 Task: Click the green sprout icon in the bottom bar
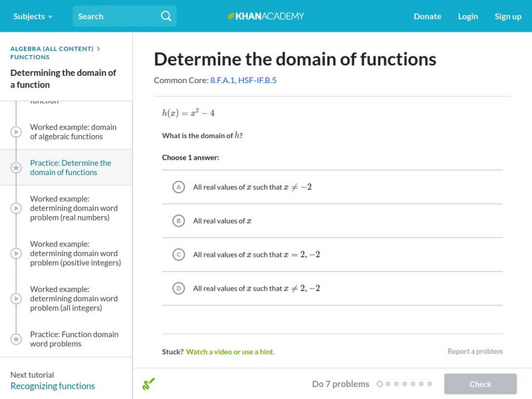tap(149, 384)
